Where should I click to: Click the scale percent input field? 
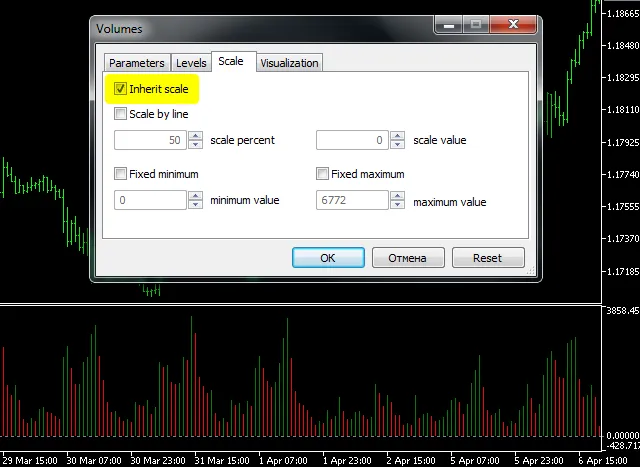point(151,141)
